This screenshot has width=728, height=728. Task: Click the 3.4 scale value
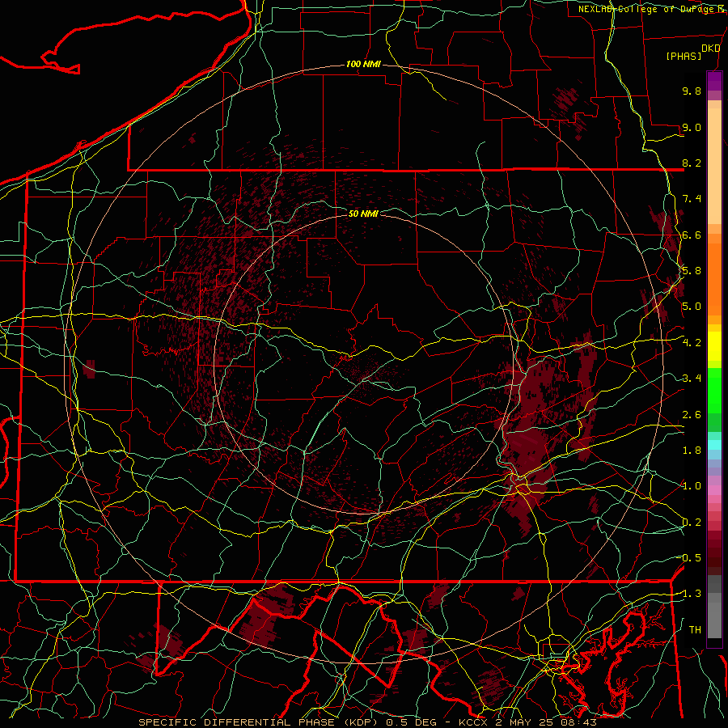692,379
